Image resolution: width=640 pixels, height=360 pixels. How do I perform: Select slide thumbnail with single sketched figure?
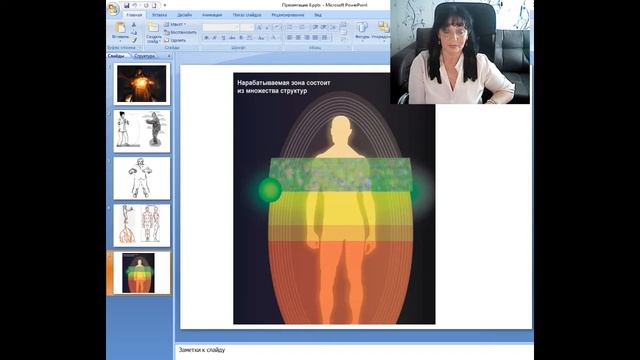click(142, 178)
